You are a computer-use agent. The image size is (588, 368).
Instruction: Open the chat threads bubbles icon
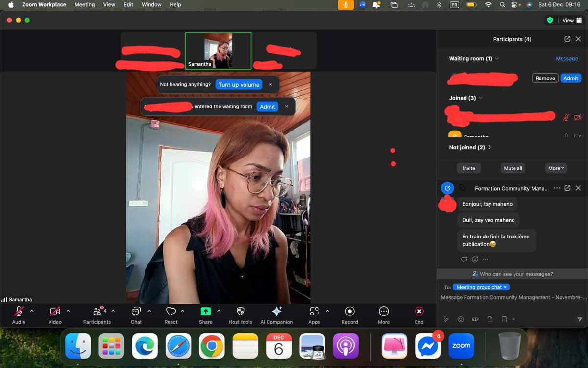pyautogui.click(x=462, y=188)
